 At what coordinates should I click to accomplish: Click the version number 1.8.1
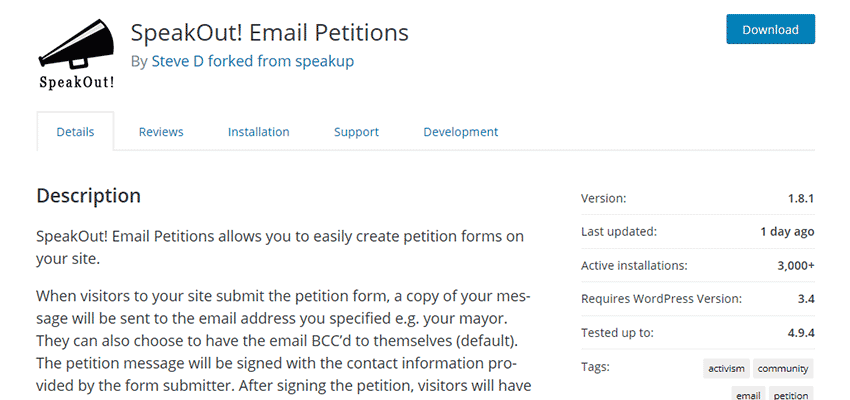coord(800,199)
